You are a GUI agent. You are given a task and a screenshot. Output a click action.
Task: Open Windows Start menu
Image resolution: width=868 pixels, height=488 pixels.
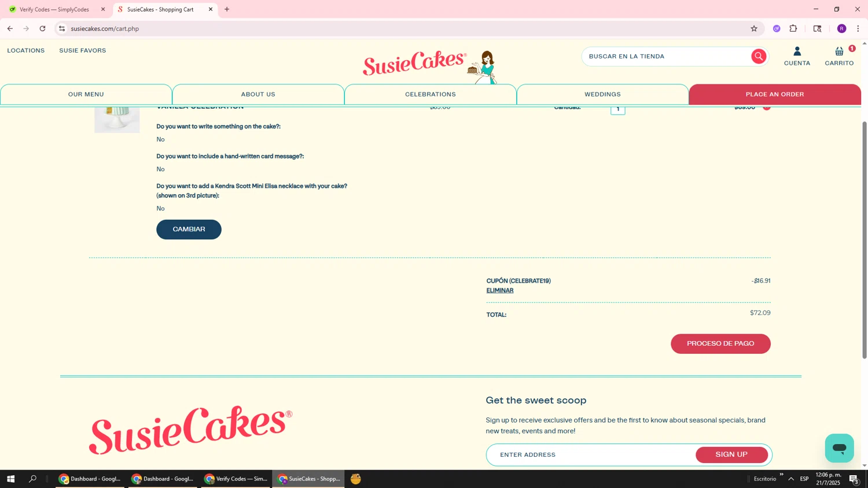click(10, 479)
